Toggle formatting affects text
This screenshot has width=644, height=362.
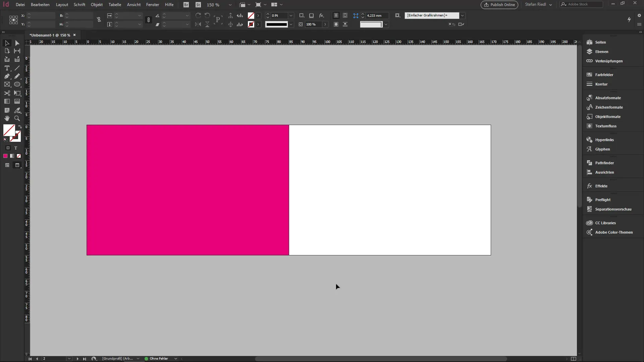pos(15,148)
